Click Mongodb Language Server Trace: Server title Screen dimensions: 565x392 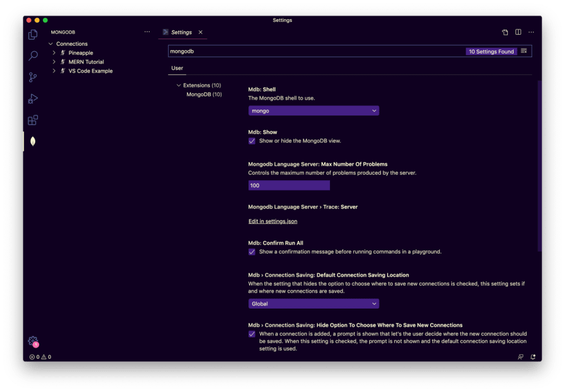[303, 207]
